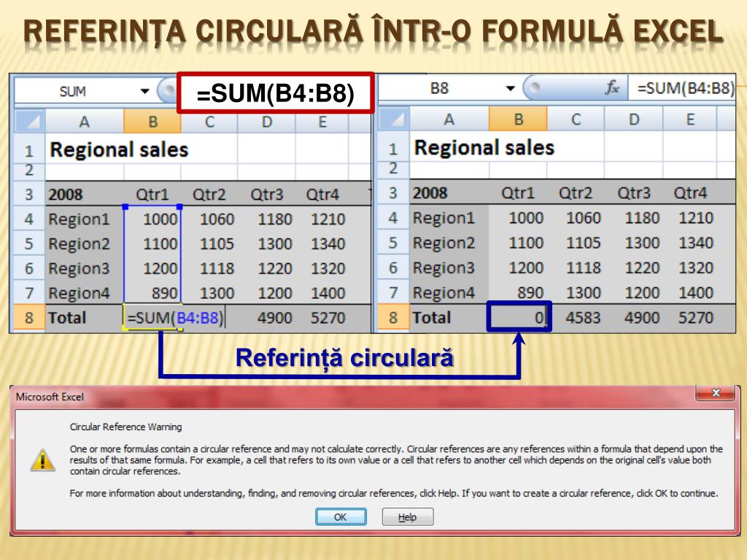
Task: Click Qtr3 header in SUM-name-box sheet
Action: click(267, 194)
